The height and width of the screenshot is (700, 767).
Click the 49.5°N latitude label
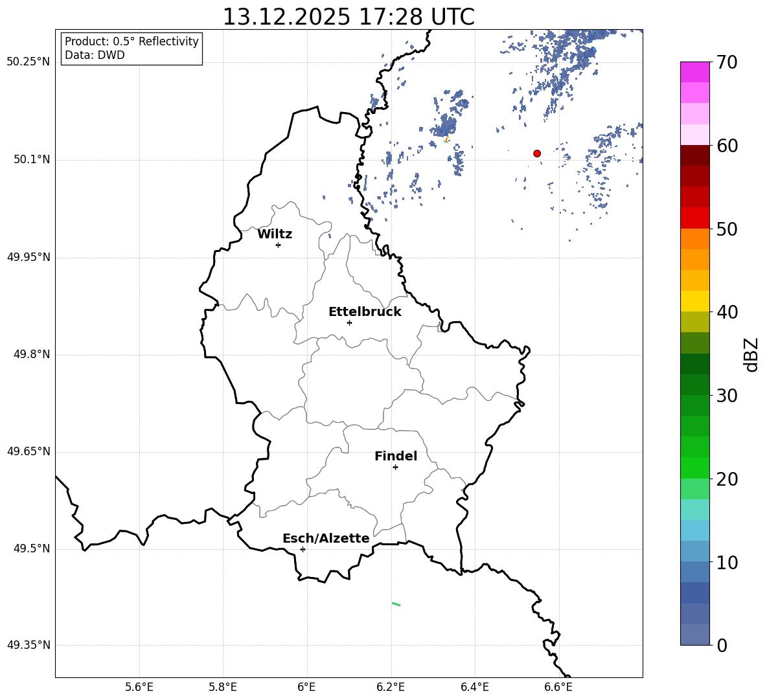[32, 548]
